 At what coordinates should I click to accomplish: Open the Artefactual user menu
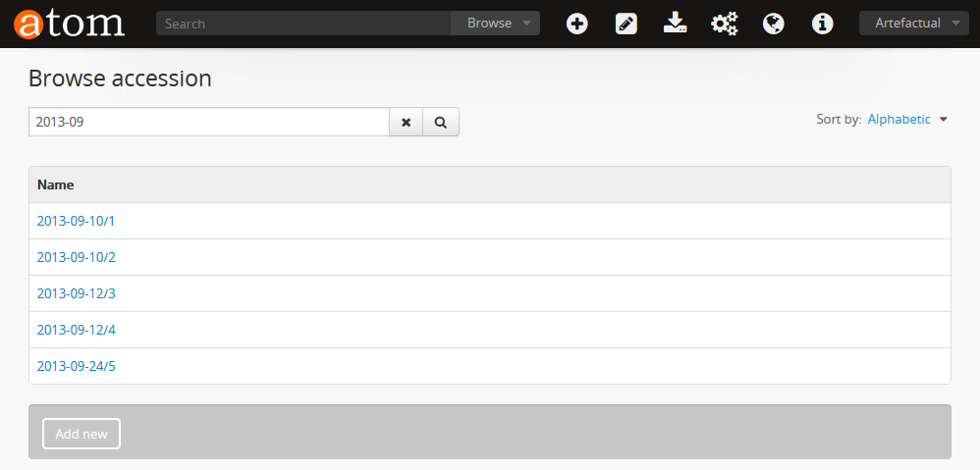(913, 24)
